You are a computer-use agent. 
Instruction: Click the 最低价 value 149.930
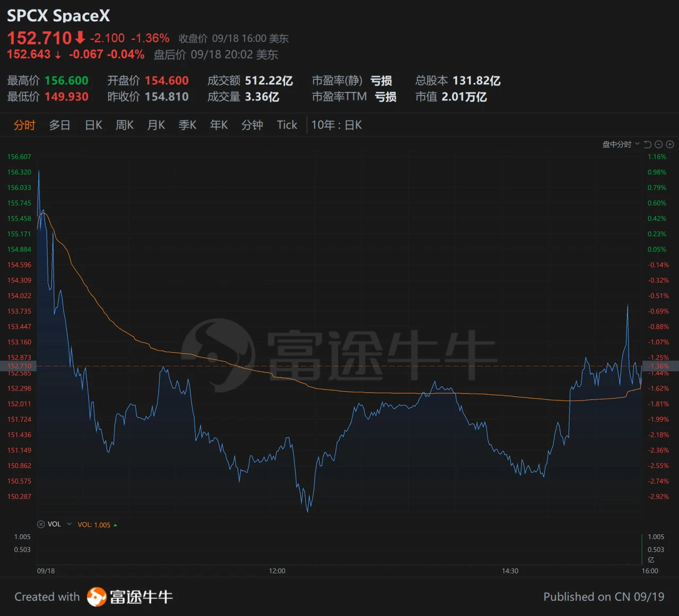(66, 97)
